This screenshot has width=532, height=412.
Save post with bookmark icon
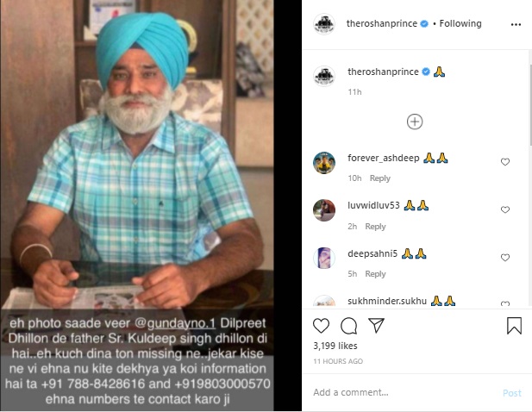[514, 326]
